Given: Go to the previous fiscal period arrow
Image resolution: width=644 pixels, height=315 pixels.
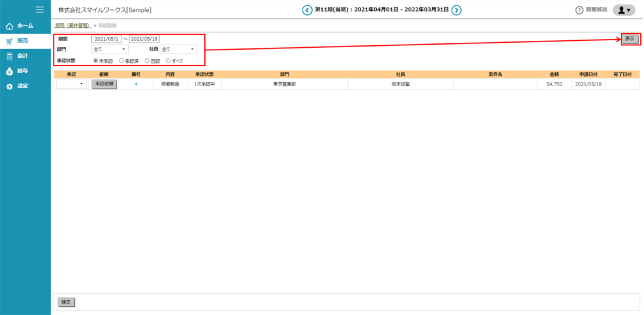Looking at the screenshot, I should click(307, 10).
